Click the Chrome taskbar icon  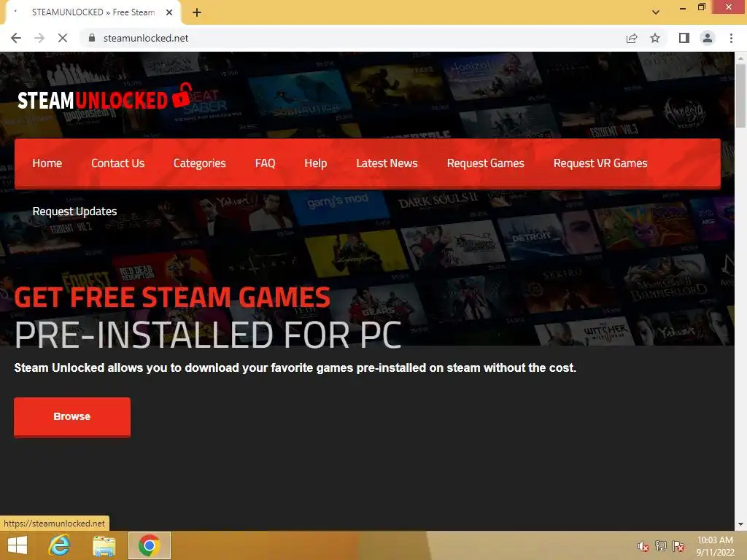[149, 545]
